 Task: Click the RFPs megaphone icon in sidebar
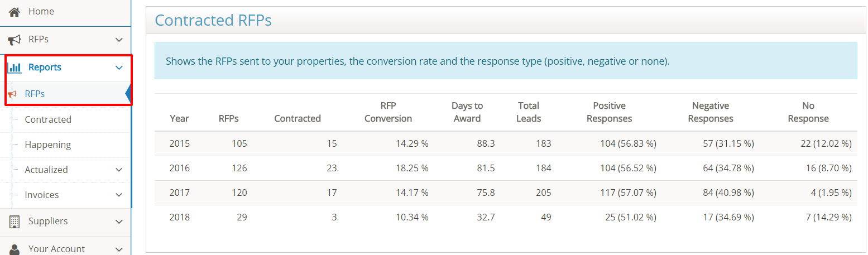click(15, 40)
